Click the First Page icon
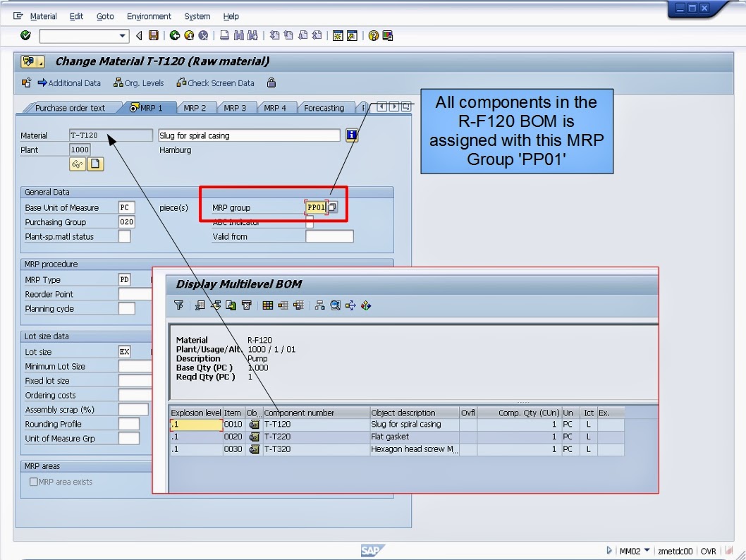The height and width of the screenshot is (560, 746). pyautogui.click(x=274, y=36)
